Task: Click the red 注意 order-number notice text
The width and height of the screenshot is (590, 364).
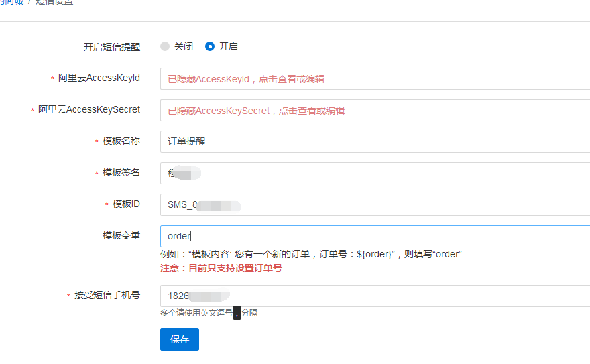Action: [x=221, y=268]
